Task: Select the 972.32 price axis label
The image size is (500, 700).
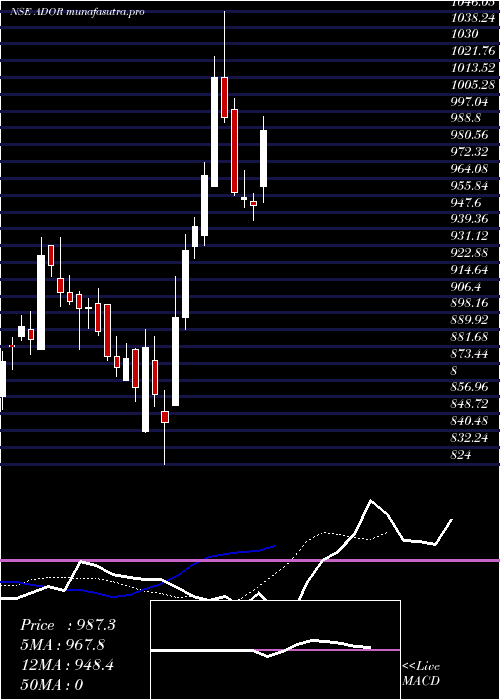Action: [x=470, y=152]
